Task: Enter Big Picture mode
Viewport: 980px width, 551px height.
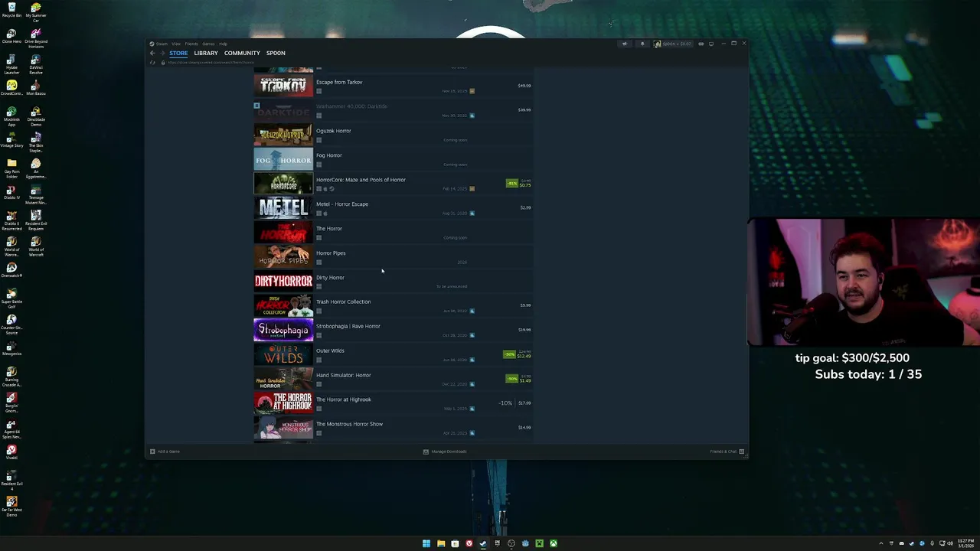Action: (711, 44)
